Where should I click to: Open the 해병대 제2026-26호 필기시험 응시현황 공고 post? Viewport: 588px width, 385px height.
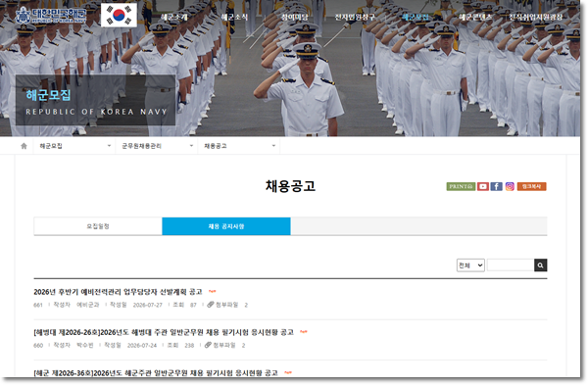(x=164, y=332)
